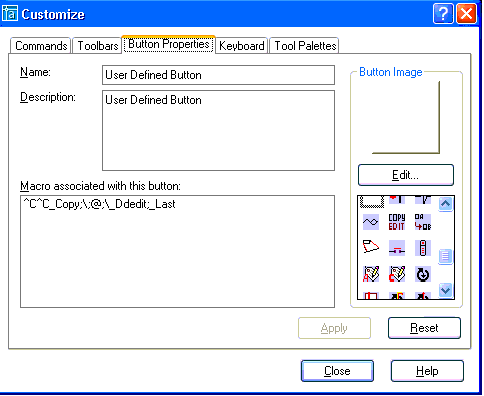Image resolution: width=484 pixels, height=396 pixels.
Task: Select the vertical traffic light strip icon
Action: 423,248
